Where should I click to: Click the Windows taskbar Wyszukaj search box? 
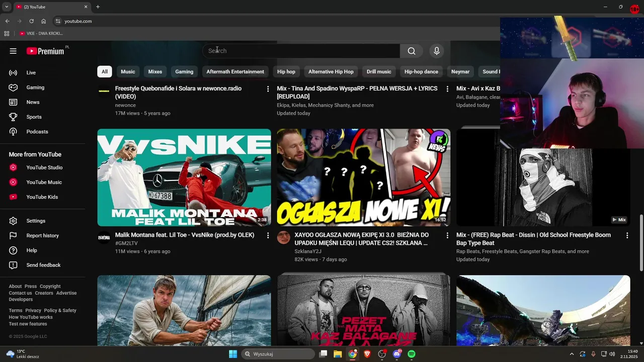point(278,354)
